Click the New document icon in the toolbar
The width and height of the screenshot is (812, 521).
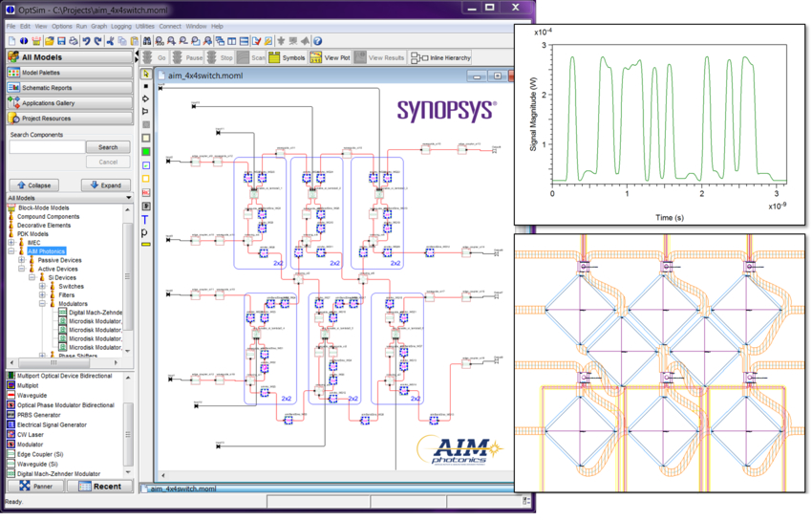11,41
